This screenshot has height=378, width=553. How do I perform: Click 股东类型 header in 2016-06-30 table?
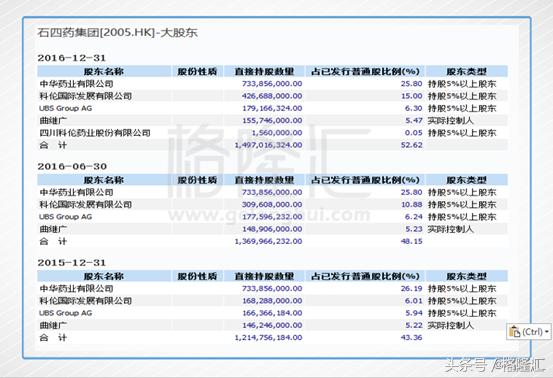tap(467, 180)
